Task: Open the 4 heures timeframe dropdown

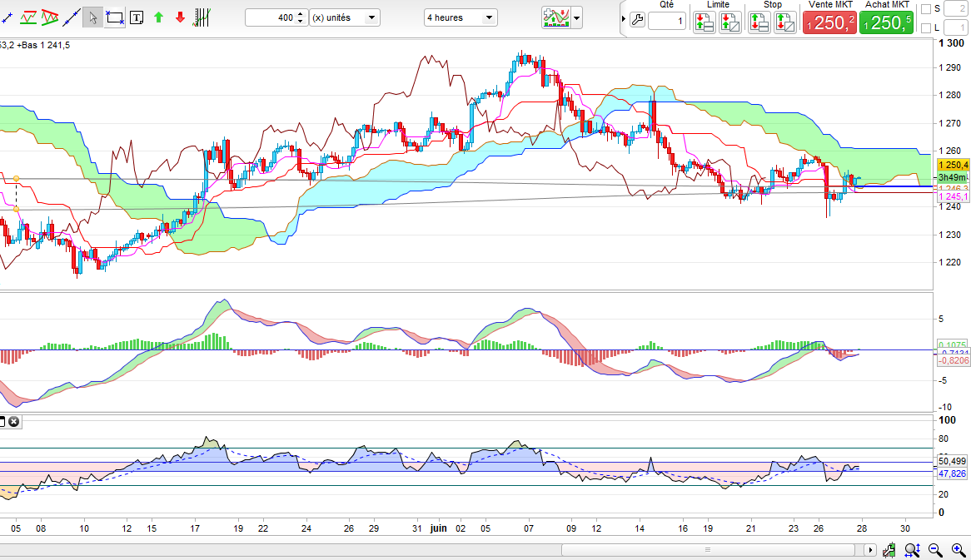Action: pyautogui.click(x=460, y=17)
